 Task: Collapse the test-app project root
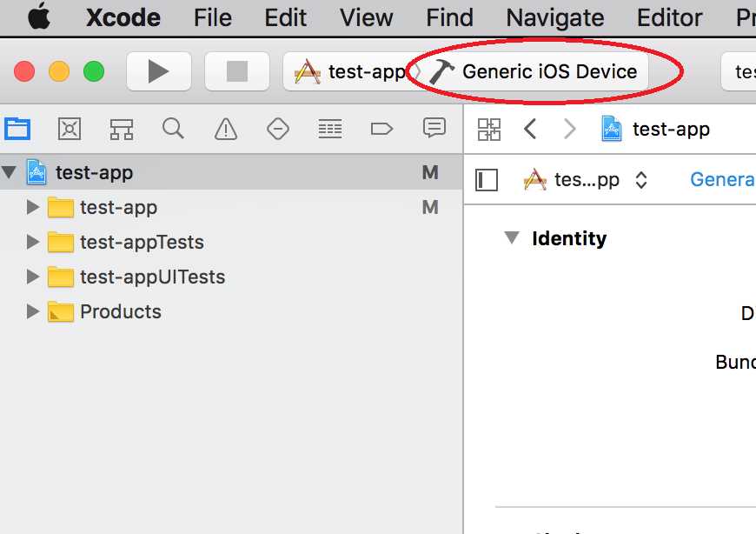(10, 171)
